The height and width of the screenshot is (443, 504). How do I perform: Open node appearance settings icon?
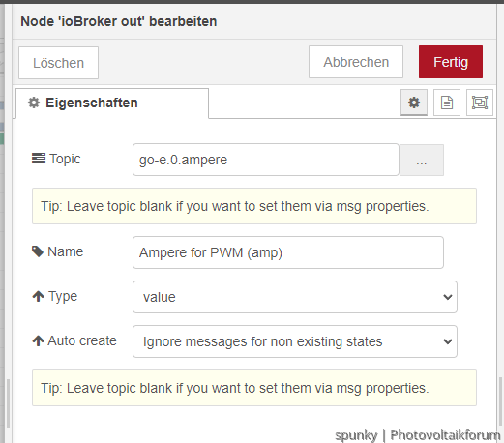(480, 103)
